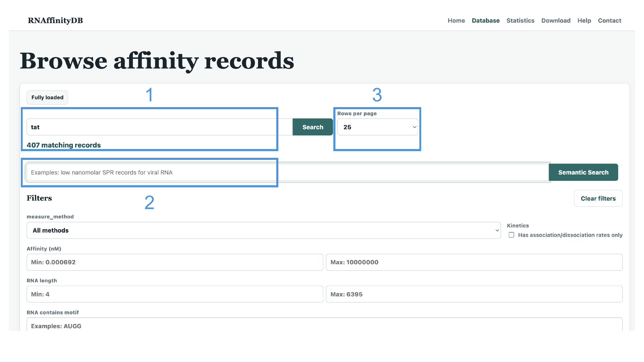Click the Semantic Search button
This screenshot has width=644, height=362.
(583, 172)
